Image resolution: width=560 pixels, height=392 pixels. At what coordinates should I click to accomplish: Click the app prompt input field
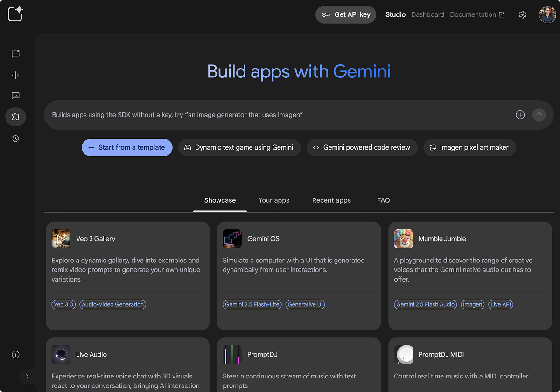click(x=275, y=115)
